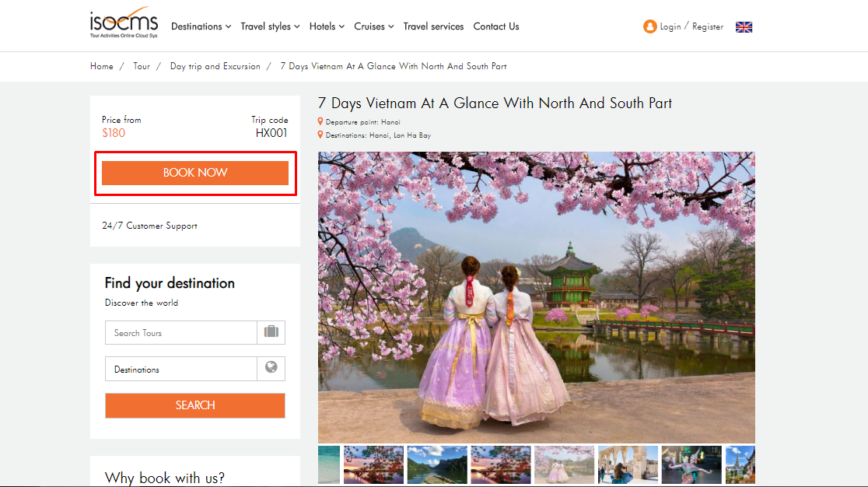Select the traditional dancer thumbnail
The width and height of the screenshot is (868, 487).
pyautogui.click(x=691, y=465)
